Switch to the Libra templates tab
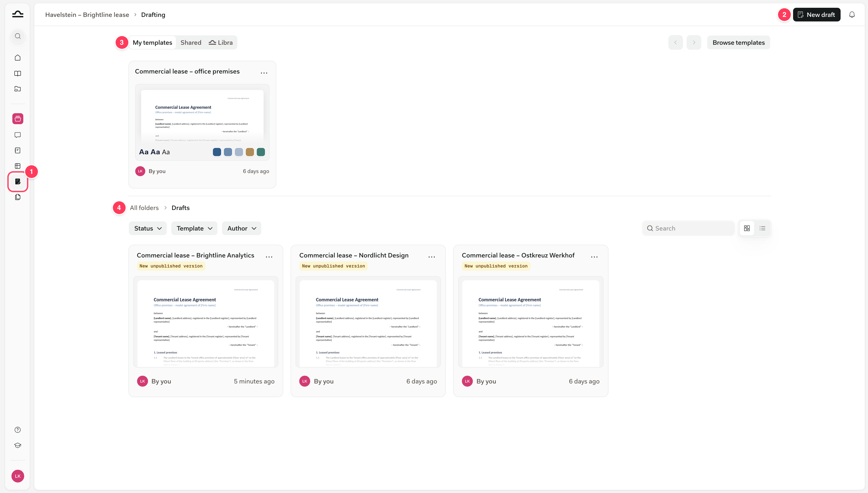This screenshot has width=868, height=493. click(x=221, y=43)
